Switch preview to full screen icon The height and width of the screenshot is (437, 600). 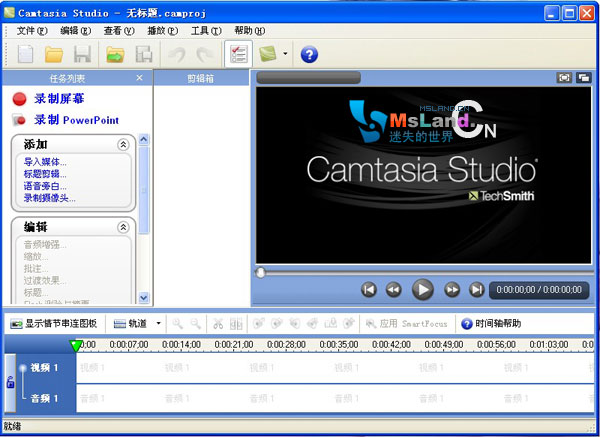tap(564, 78)
